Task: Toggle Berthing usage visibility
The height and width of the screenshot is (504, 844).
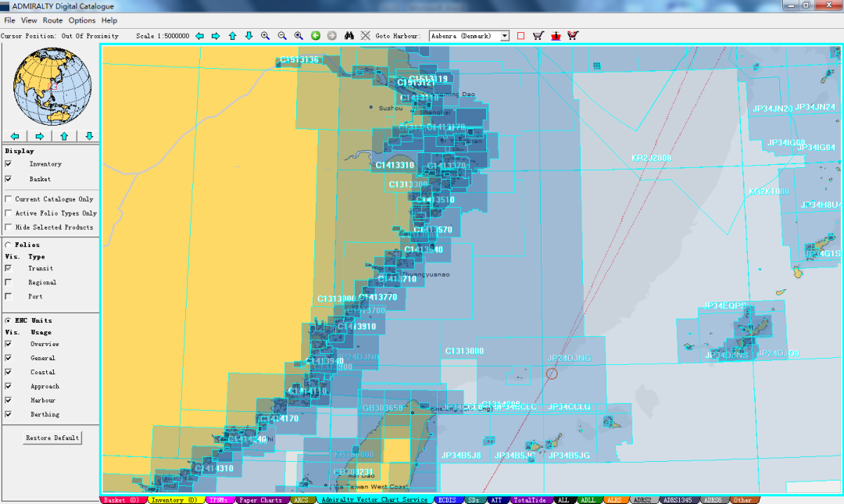Action: [8, 414]
